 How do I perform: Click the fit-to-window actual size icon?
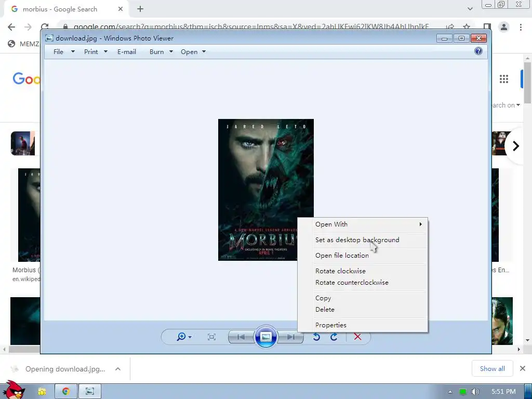tap(211, 337)
